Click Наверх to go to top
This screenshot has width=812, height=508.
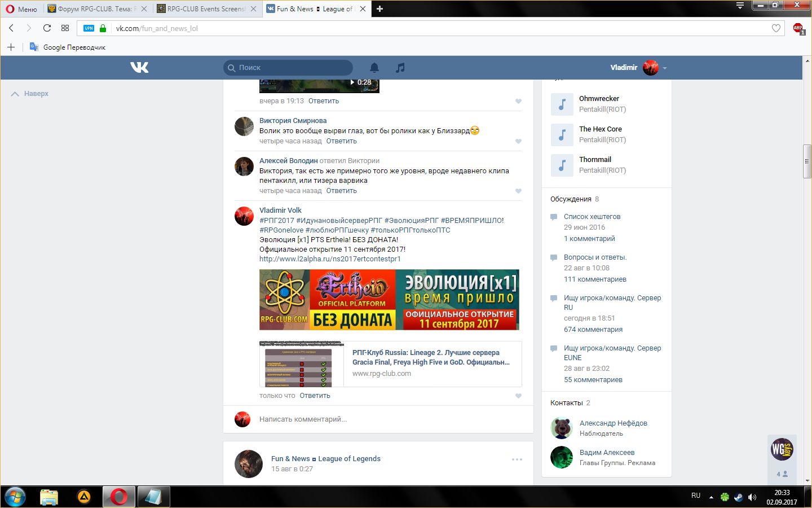point(30,94)
